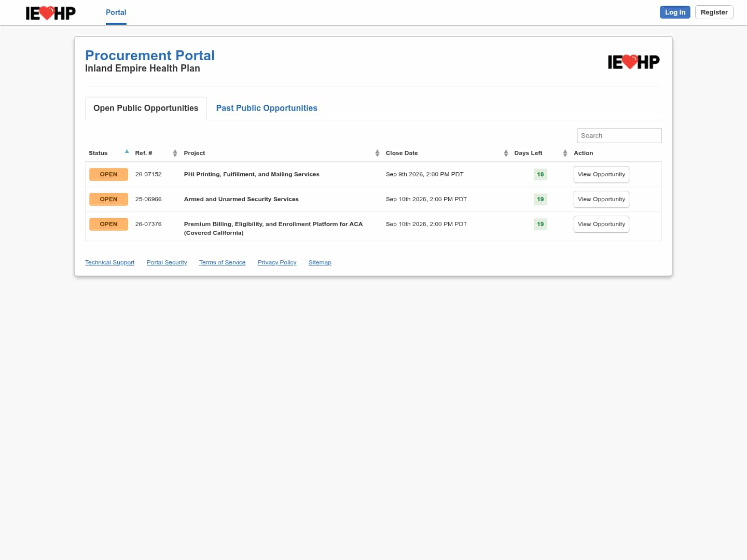
Task: Sort by Close Date column arrows
Action: (506, 153)
